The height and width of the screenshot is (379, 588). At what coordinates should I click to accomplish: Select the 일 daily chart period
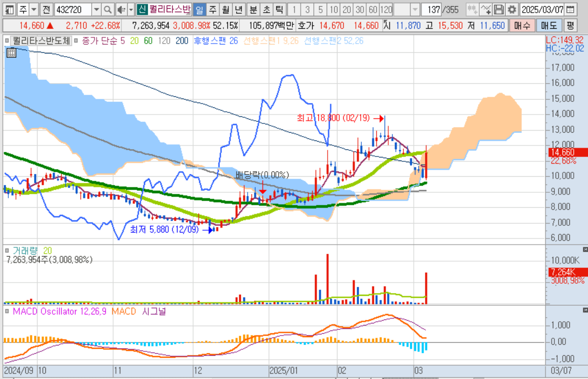click(200, 9)
